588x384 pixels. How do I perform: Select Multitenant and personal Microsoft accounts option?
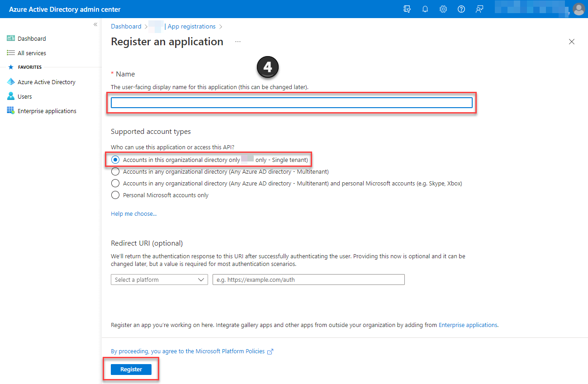(115, 183)
